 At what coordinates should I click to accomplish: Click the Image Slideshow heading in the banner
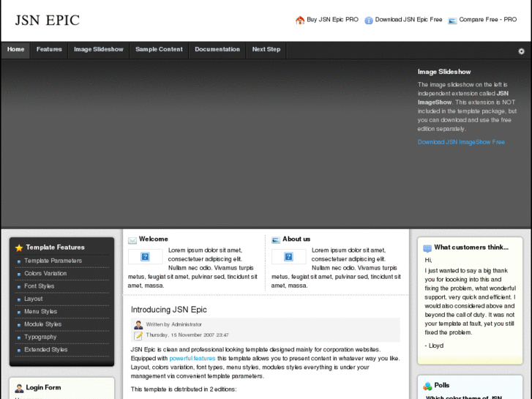(444, 72)
